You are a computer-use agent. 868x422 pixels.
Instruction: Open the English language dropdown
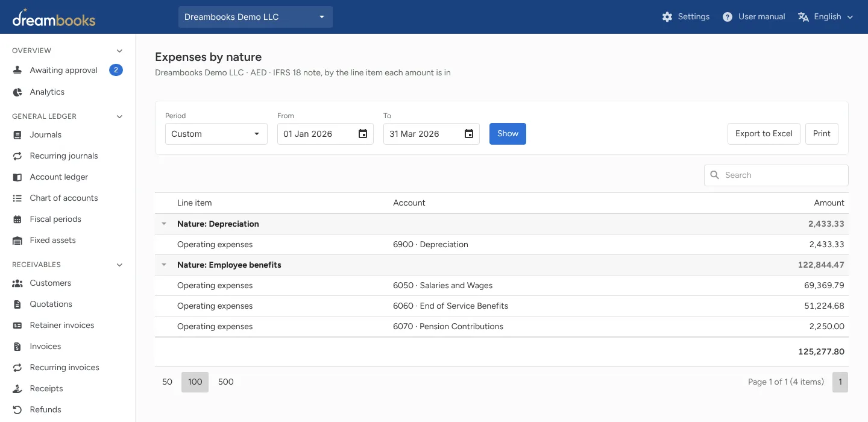click(826, 17)
